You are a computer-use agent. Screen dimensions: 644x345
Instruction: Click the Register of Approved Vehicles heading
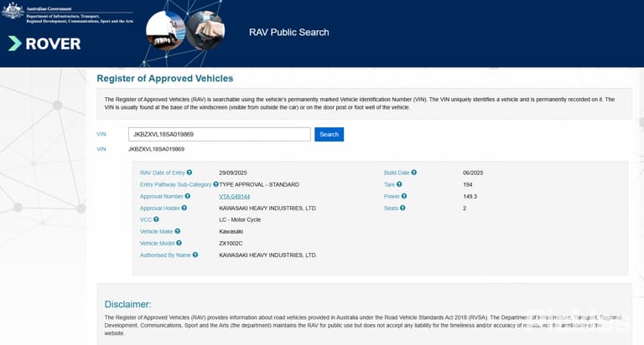164,79
